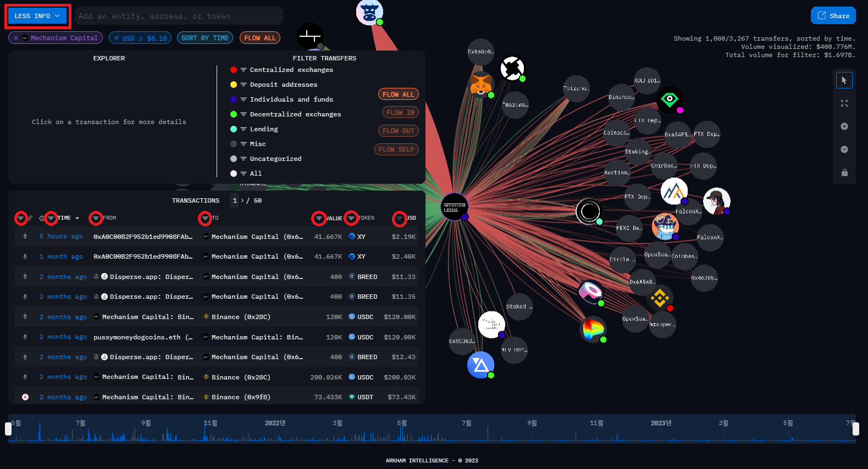Viewport: 868px width, 469px height.
Task: Click the mountain logo node
Action: pos(674,191)
